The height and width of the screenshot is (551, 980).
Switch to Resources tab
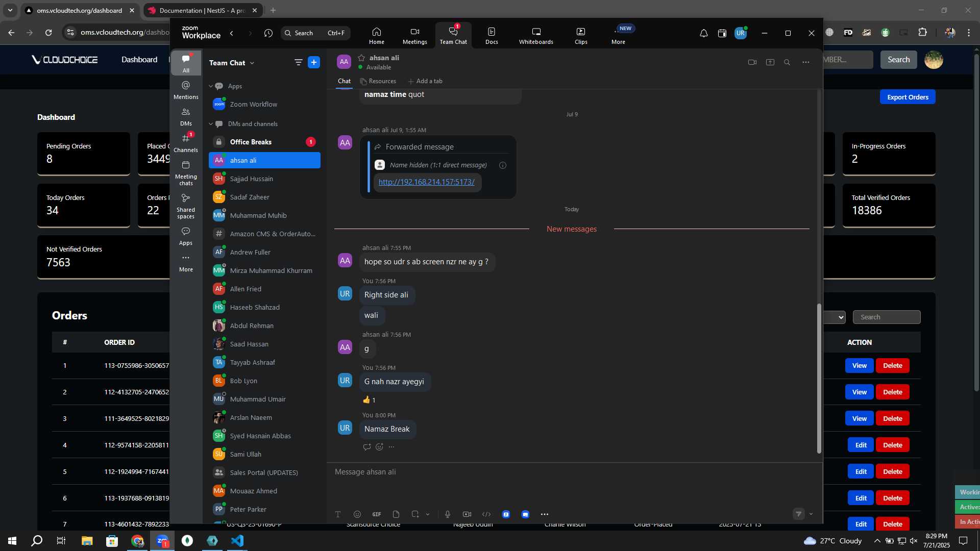(x=378, y=81)
